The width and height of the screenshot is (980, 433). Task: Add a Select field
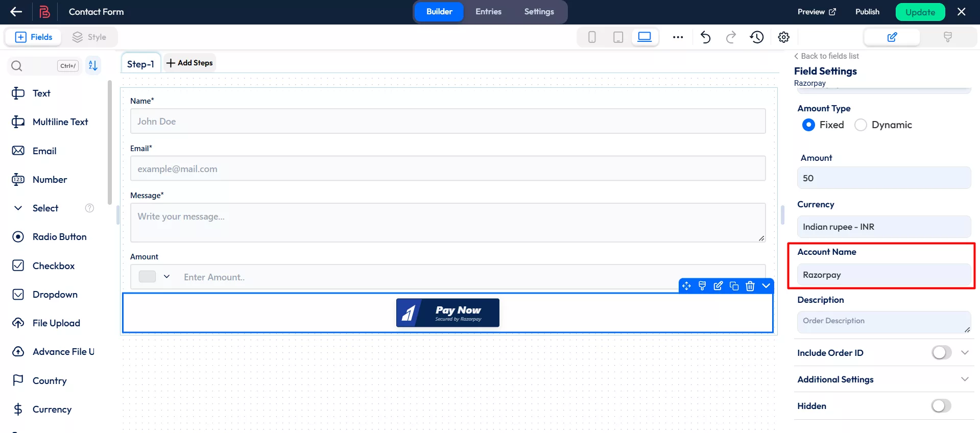click(45, 208)
